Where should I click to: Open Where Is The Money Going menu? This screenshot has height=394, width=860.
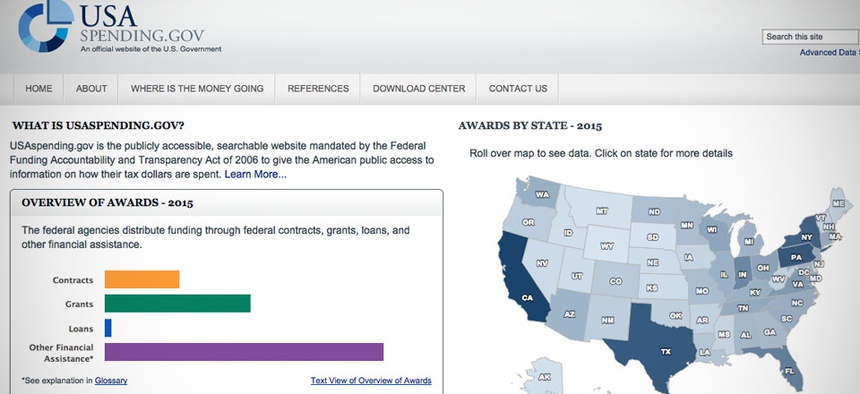[197, 88]
